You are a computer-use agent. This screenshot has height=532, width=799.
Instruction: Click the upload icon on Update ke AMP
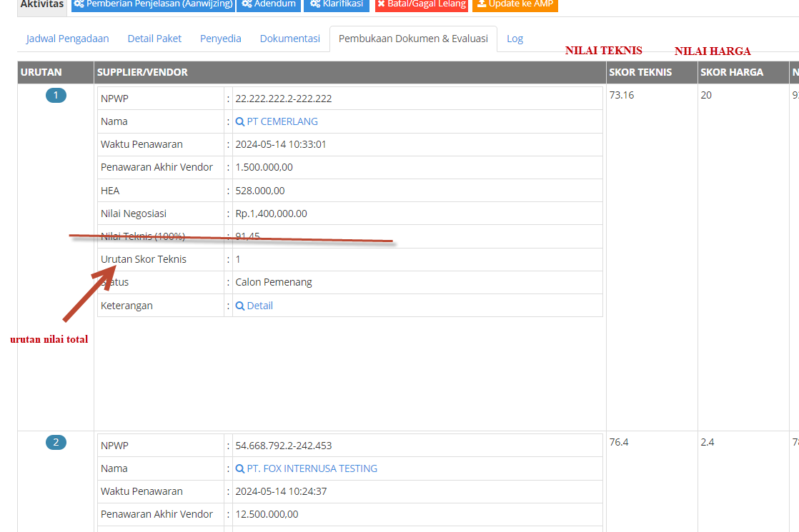(x=482, y=4)
